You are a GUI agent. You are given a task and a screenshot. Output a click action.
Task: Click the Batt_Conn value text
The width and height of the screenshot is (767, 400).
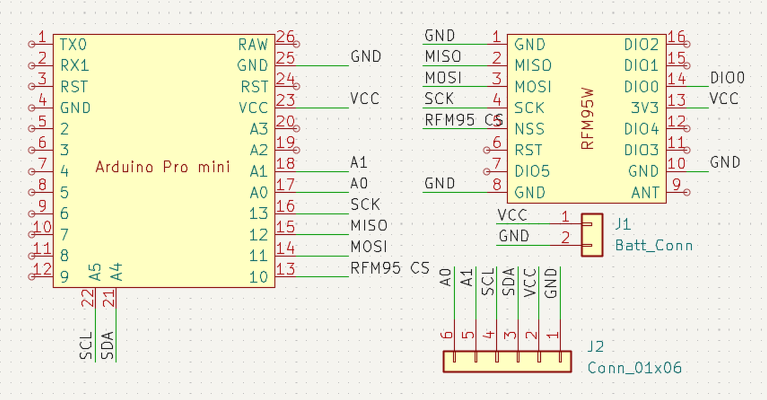tap(654, 245)
